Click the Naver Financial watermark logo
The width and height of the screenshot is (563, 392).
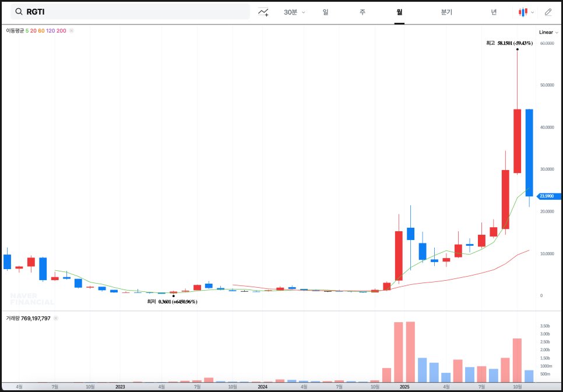32,299
